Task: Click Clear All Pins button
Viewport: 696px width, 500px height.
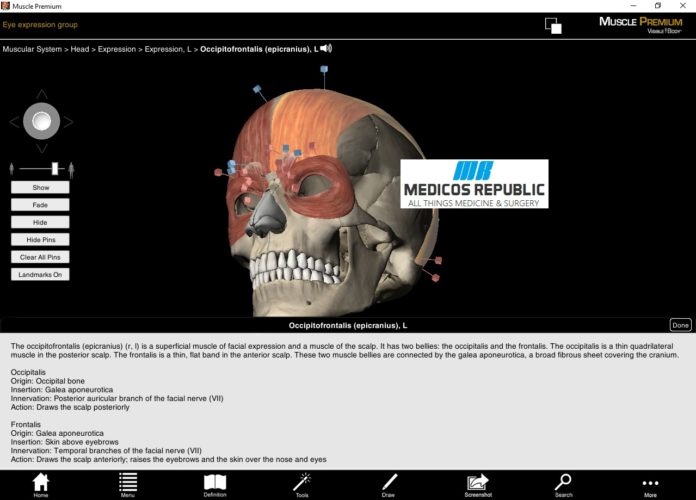Action: (40, 257)
